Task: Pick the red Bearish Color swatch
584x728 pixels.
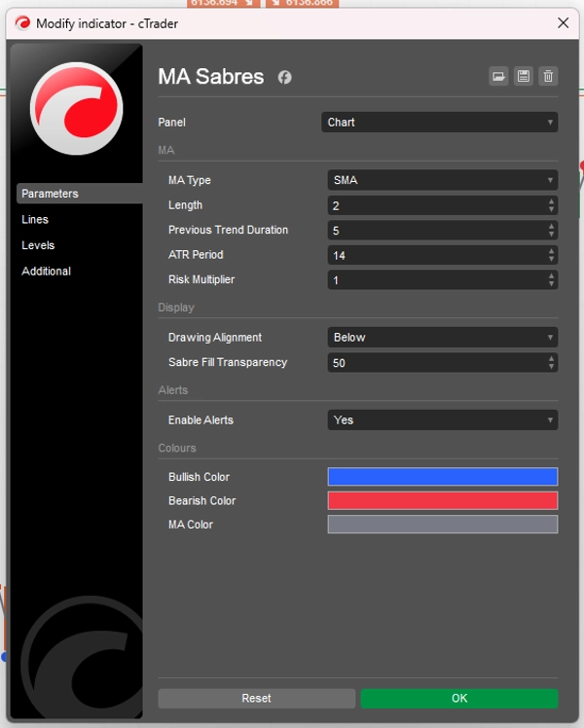Action: tap(443, 500)
